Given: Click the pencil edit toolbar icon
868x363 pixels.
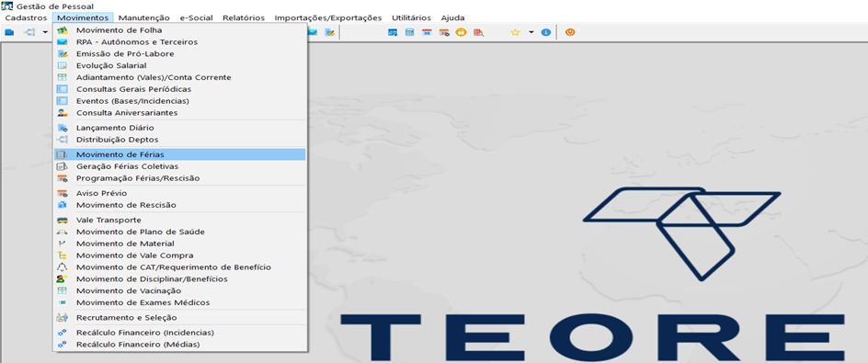Looking at the screenshot, I should (x=330, y=33).
